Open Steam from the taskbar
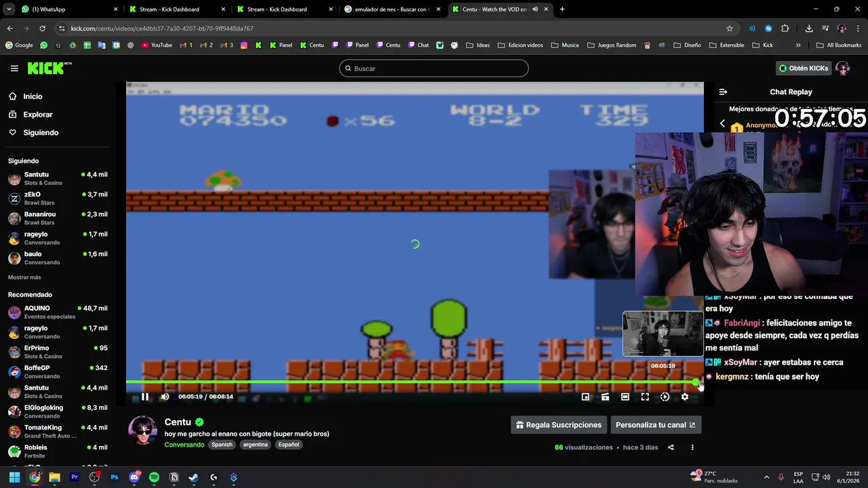This screenshot has height=488, width=868. 194,477
